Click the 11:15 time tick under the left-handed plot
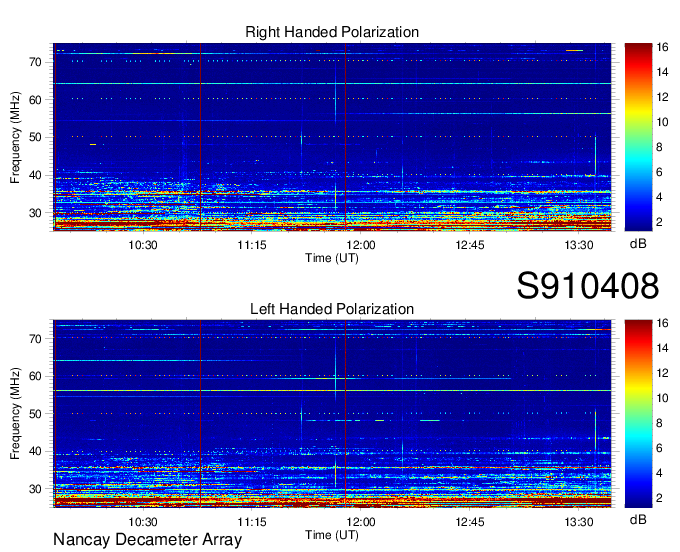The image size is (680, 552). 252,522
